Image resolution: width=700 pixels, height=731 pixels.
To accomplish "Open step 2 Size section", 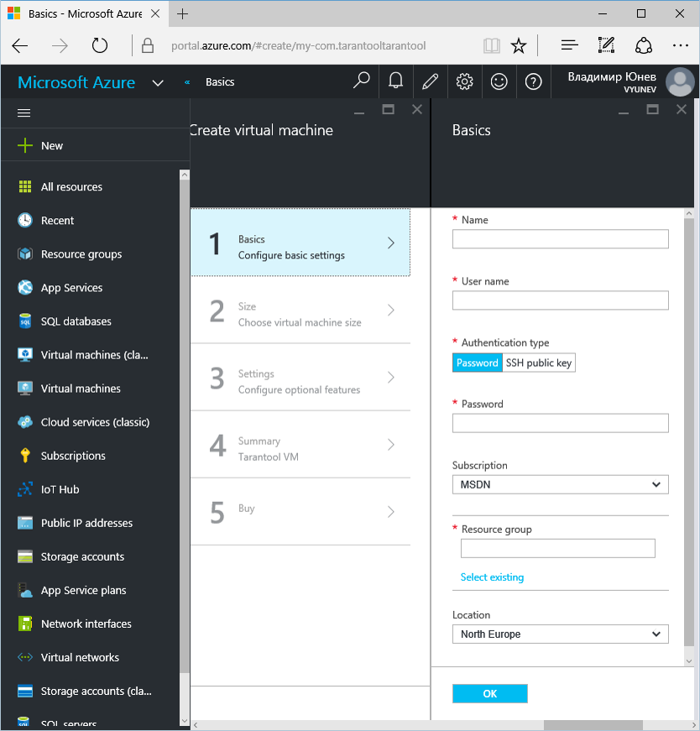I will coord(300,310).
